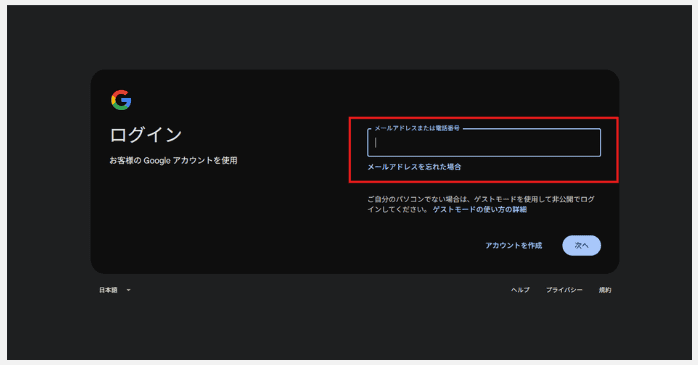
Task: Open the メールアドレスを忘れた場合 link
Action: tap(414, 167)
